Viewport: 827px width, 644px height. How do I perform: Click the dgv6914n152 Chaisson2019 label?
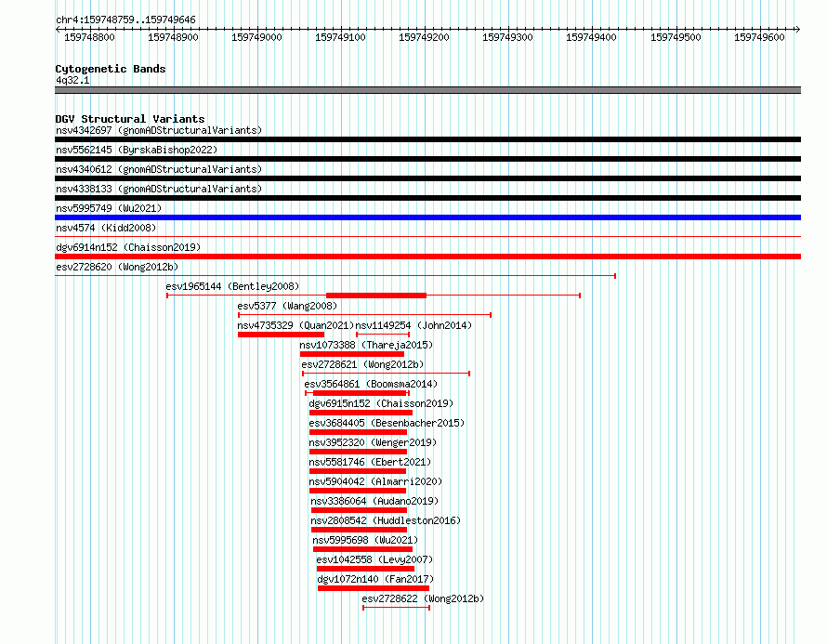point(128,247)
